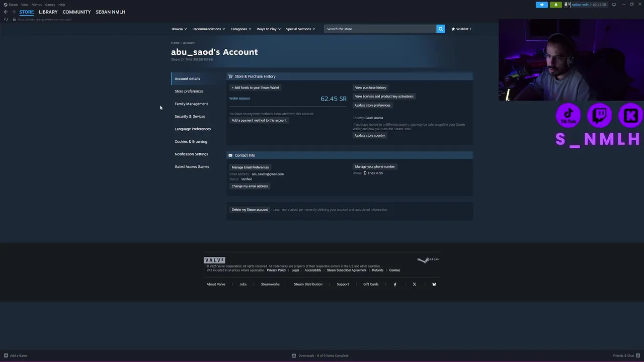Open the Bluesky icon in footer
This screenshot has height=362, width=644.
[x=434, y=284]
